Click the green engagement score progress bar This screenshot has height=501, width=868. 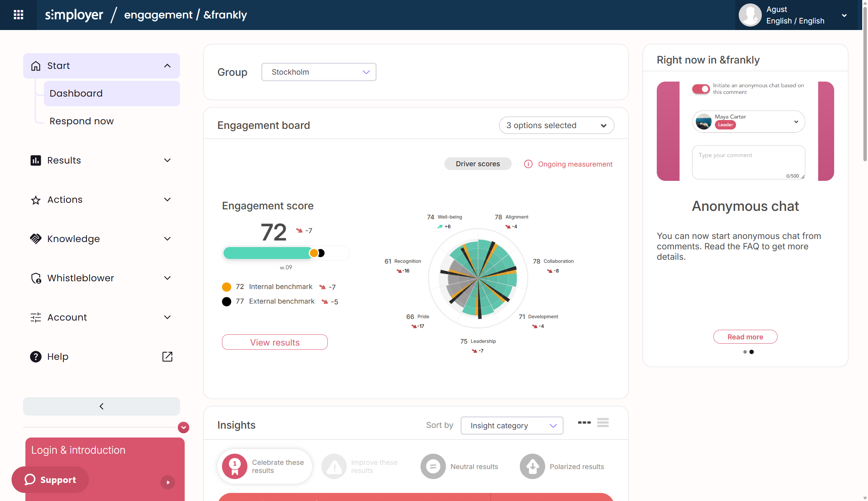click(x=267, y=253)
